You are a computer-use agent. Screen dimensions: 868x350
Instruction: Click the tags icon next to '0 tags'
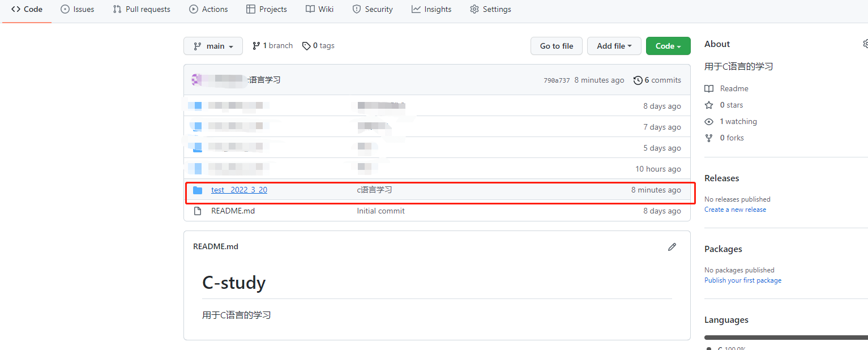pos(306,45)
